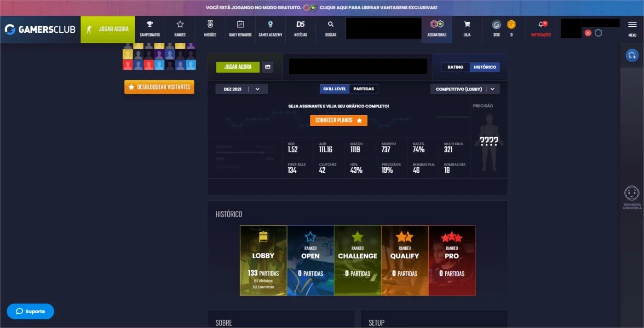Image resolution: width=644 pixels, height=328 pixels.
Task: Click the ADR value 111.16
Action: [326, 149]
